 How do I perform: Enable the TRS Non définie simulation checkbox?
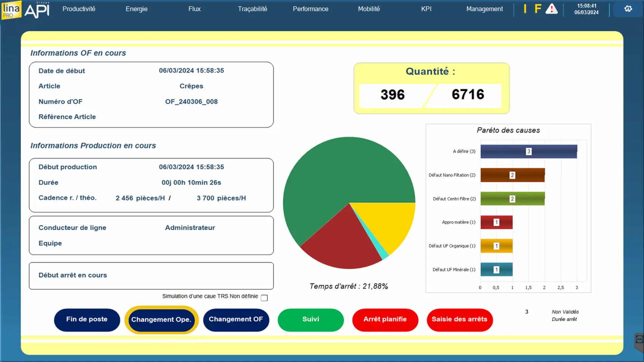[264, 298]
